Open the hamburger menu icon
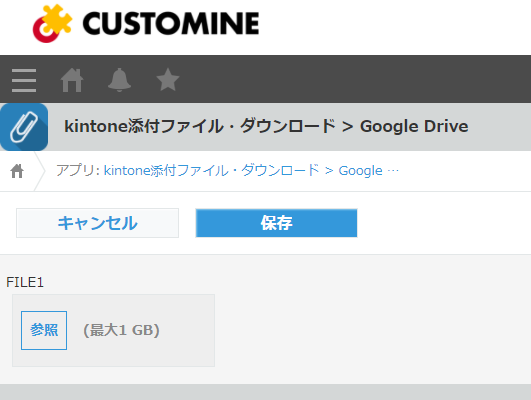 click(x=24, y=80)
